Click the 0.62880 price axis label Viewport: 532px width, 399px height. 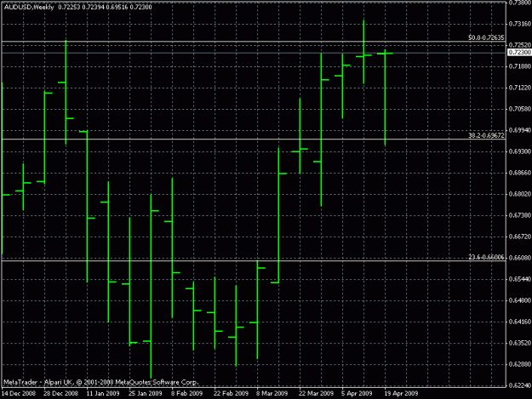(519, 364)
